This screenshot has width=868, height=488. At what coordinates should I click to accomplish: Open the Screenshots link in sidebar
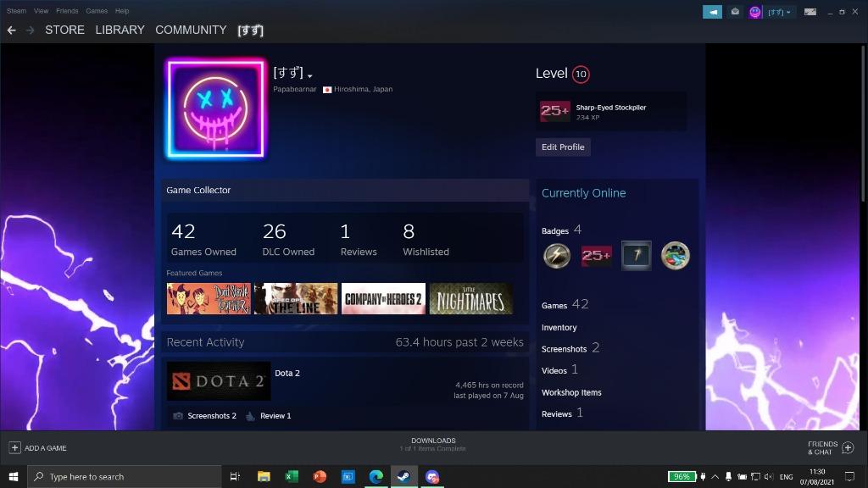(x=564, y=349)
